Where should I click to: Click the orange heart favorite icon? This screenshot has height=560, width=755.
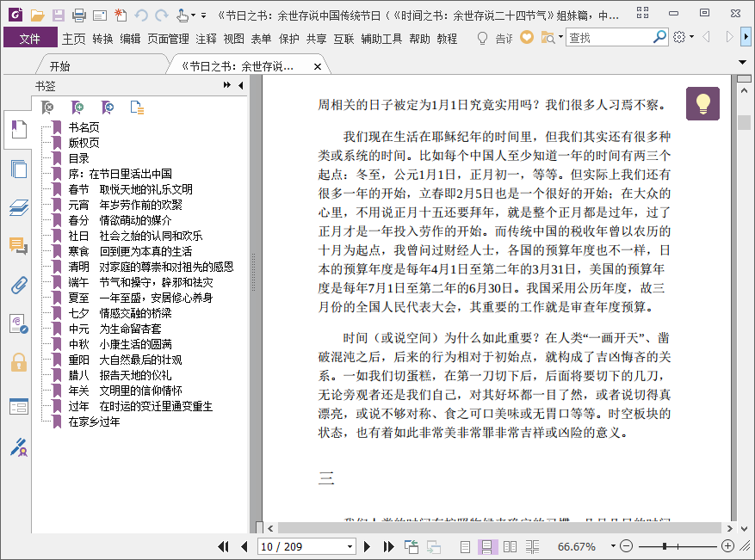pyautogui.click(x=527, y=37)
